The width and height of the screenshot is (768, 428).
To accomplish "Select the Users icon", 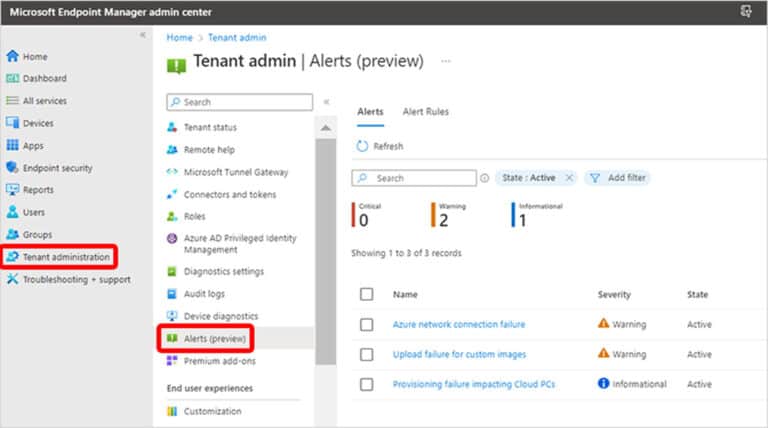I will [x=12, y=212].
